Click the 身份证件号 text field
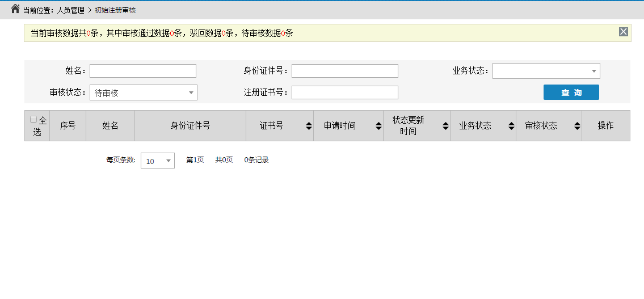This screenshot has width=644, height=299. [x=344, y=71]
